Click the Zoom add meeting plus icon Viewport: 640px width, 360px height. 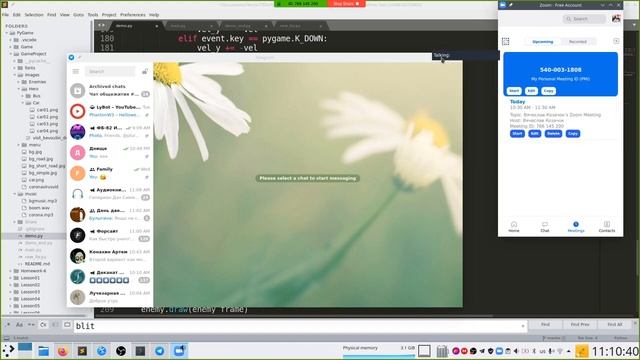pyautogui.click(x=616, y=41)
